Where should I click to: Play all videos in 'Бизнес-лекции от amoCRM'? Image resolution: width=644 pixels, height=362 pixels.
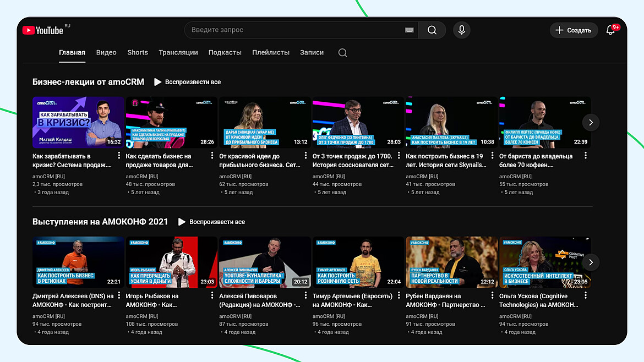click(x=188, y=81)
